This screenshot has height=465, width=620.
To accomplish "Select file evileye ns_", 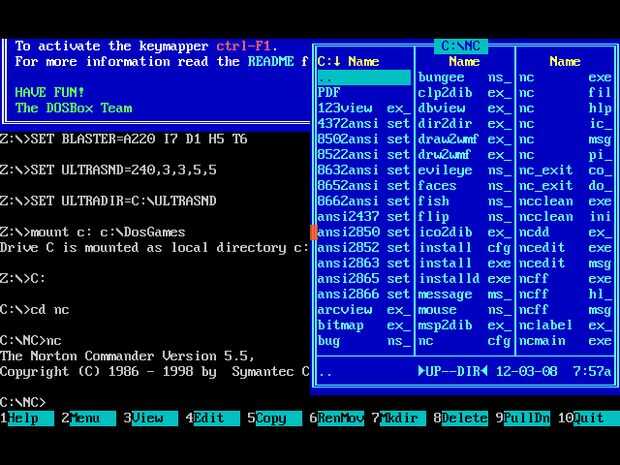I will click(465, 170).
